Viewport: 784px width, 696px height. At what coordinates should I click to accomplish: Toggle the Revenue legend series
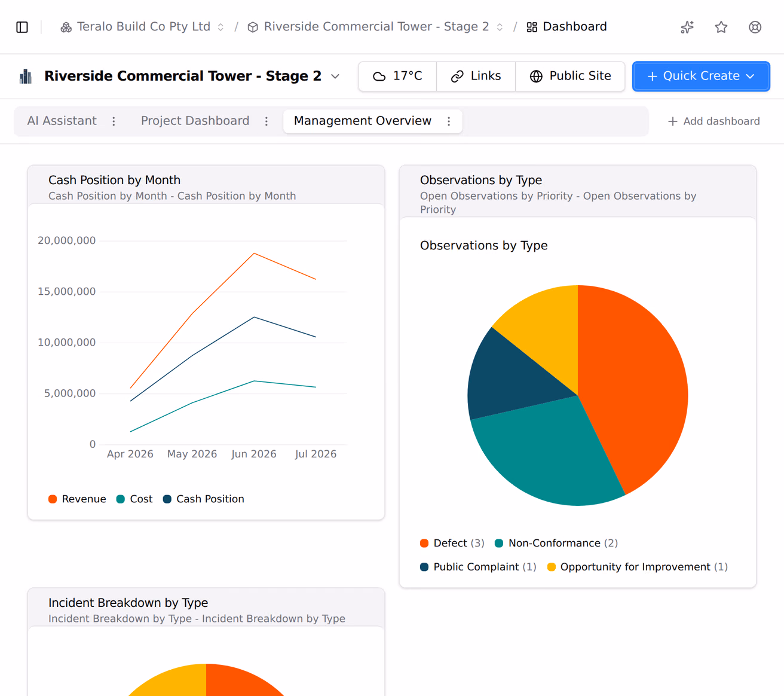coord(77,499)
